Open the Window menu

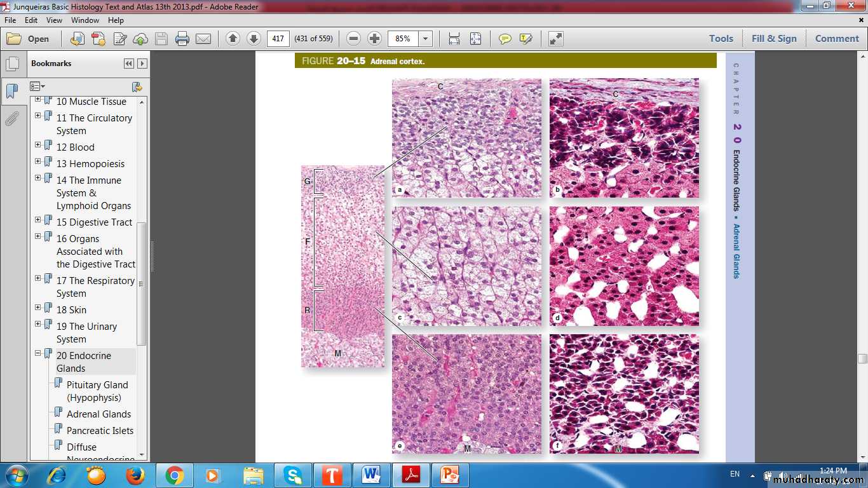pos(85,20)
